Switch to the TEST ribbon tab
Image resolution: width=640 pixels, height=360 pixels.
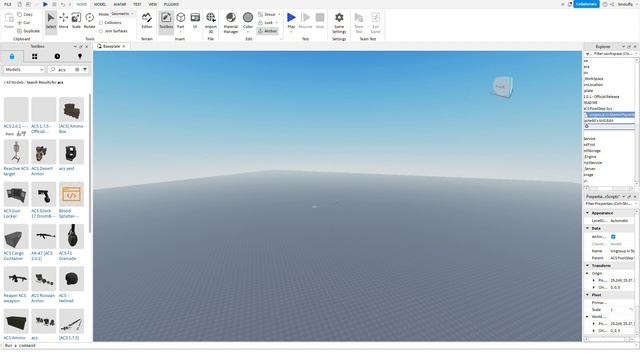[x=137, y=4]
